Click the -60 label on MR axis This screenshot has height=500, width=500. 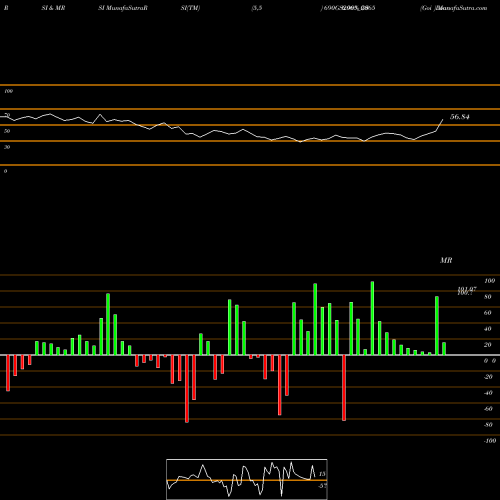[x=488, y=409]
